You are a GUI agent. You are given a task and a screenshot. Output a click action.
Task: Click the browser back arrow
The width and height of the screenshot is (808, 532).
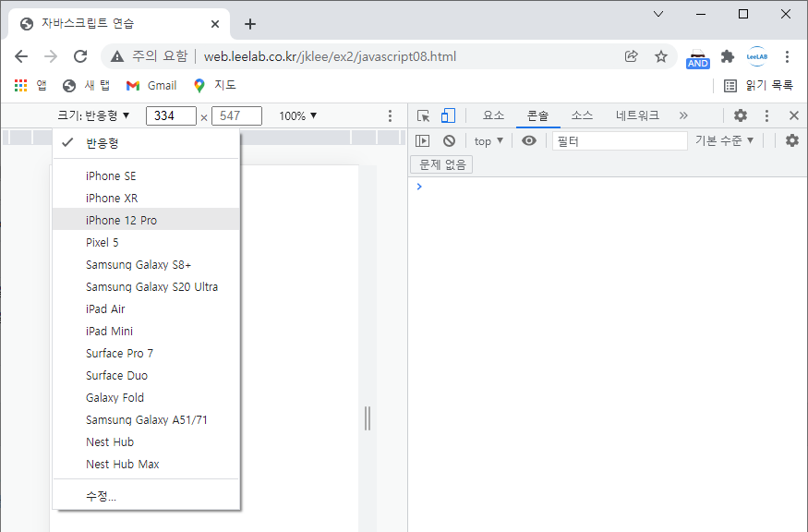(x=21, y=56)
